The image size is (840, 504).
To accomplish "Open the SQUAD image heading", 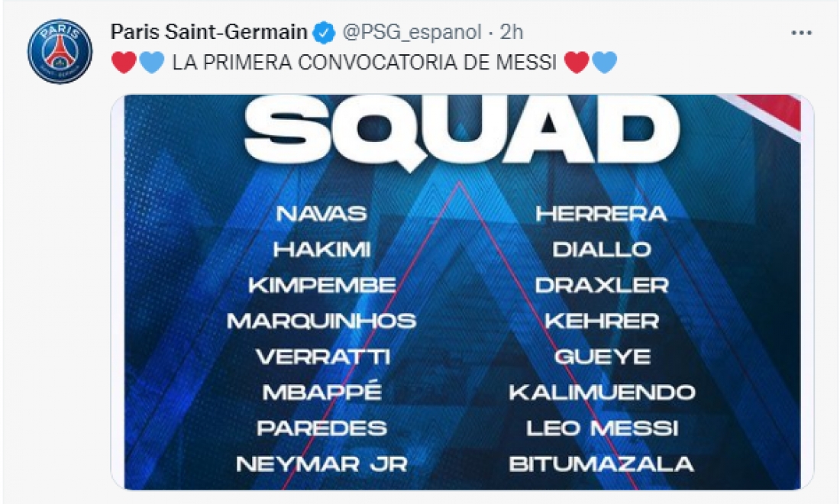I will tap(462, 132).
